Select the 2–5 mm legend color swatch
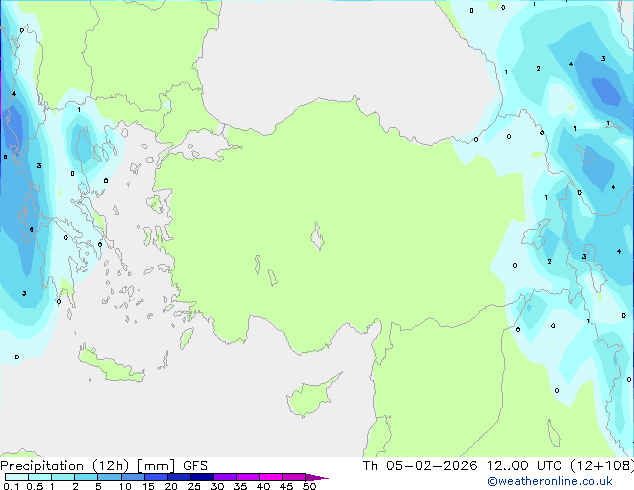The image size is (634, 490). point(86,477)
